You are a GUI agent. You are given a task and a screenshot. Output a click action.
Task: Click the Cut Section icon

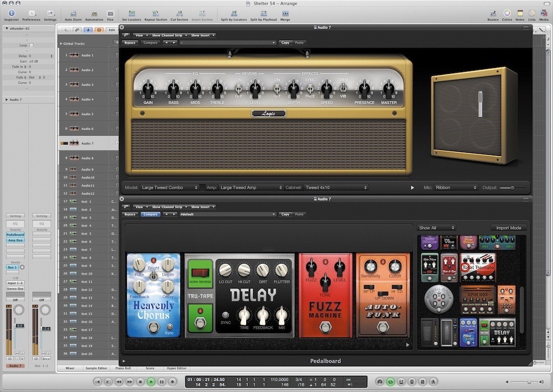[179, 13]
